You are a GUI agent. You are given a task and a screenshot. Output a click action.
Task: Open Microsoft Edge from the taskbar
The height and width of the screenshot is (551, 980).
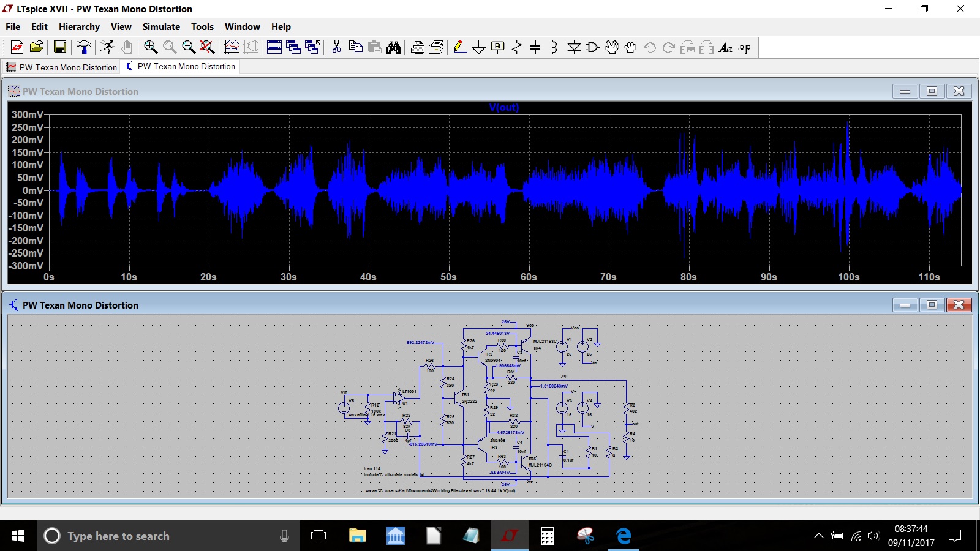(624, 536)
